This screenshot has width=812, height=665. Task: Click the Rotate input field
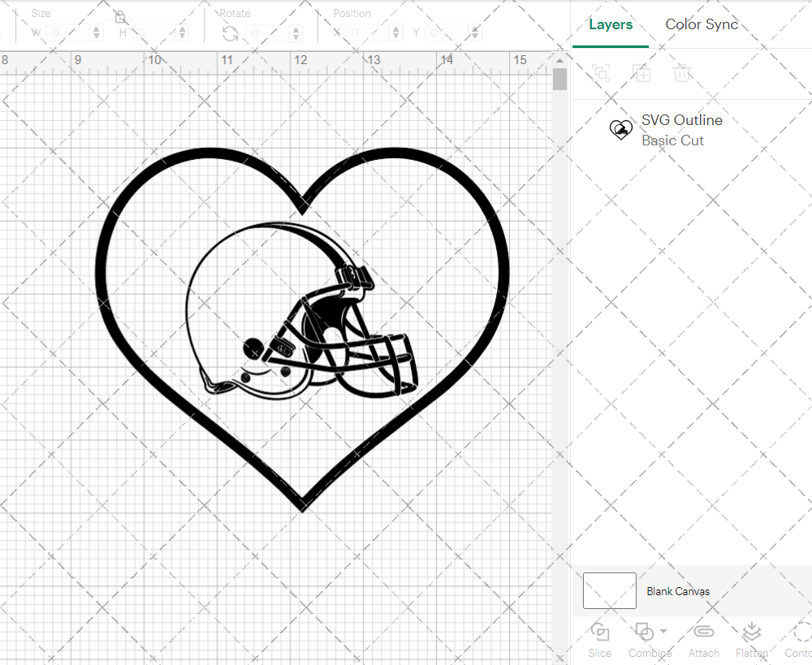(x=267, y=33)
